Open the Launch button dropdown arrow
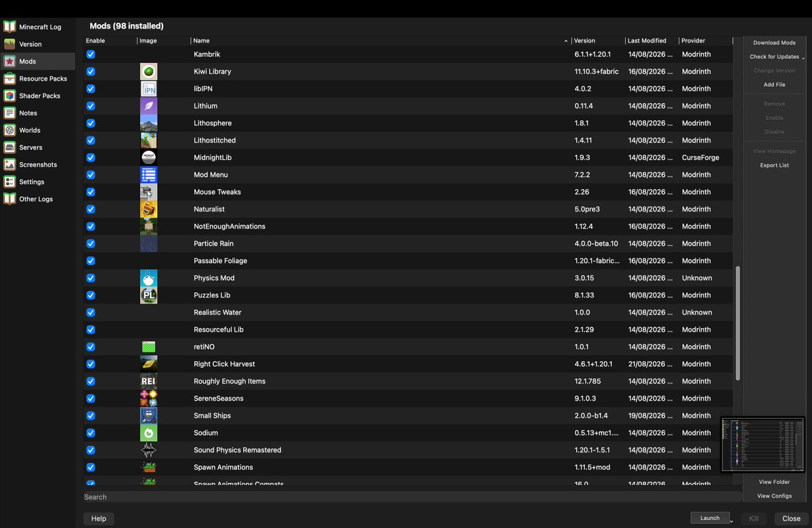 coord(731,521)
